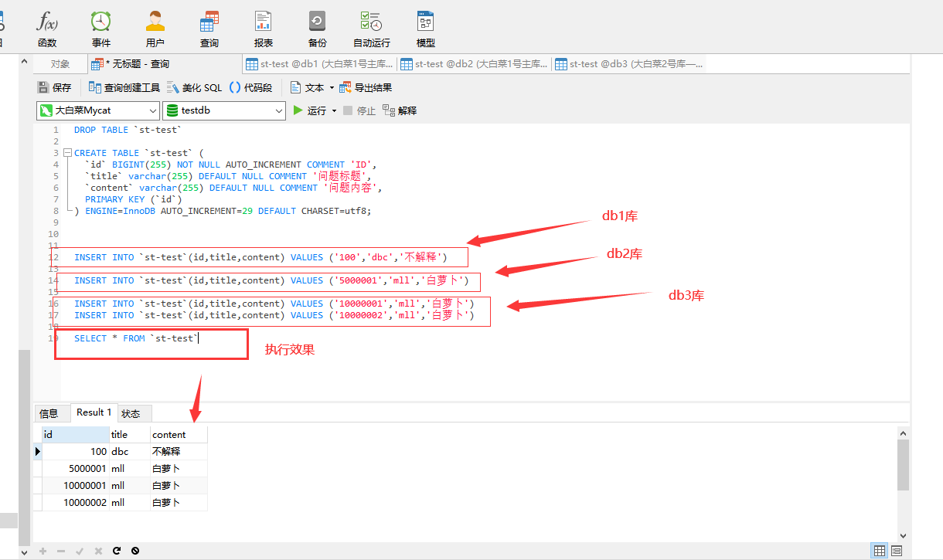Click result scrollbar down arrow
Image resolution: width=943 pixels, height=560 pixels.
(x=904, y=535)
